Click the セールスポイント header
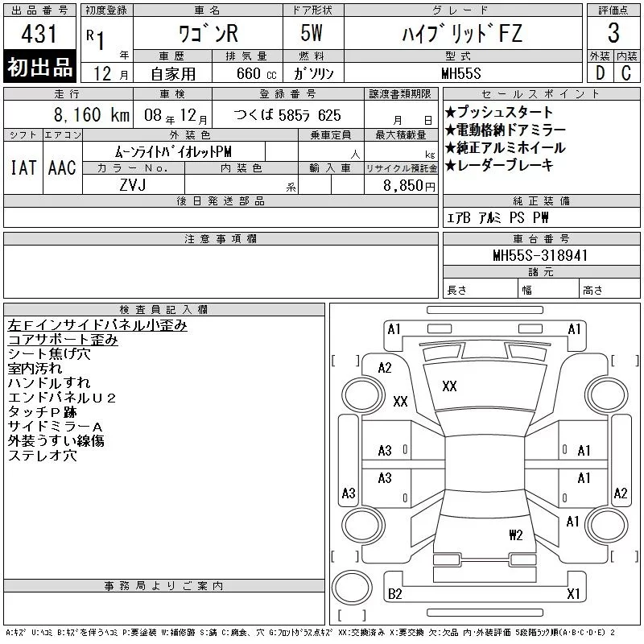 [541, 94]
